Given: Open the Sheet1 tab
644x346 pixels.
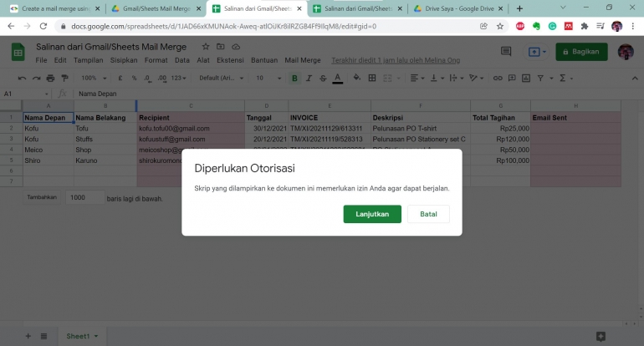Looking at the screenshot, I should (82, 336).
